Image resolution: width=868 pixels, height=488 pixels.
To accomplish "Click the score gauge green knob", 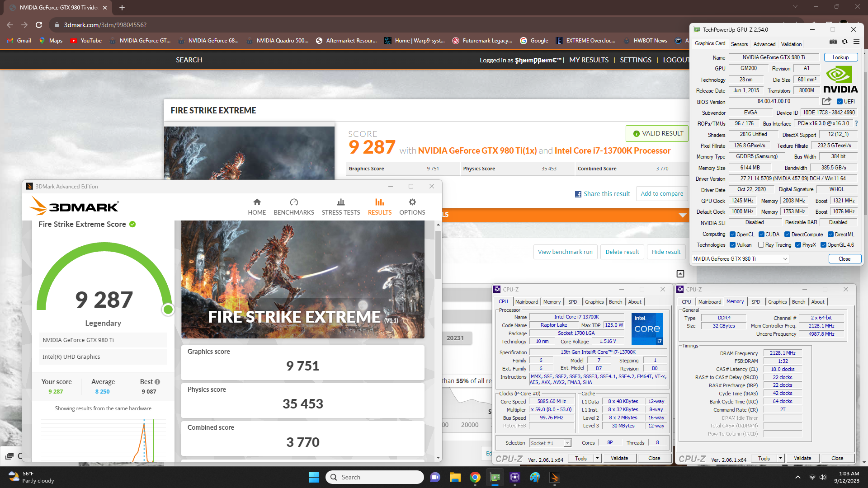I will [168, 310].
